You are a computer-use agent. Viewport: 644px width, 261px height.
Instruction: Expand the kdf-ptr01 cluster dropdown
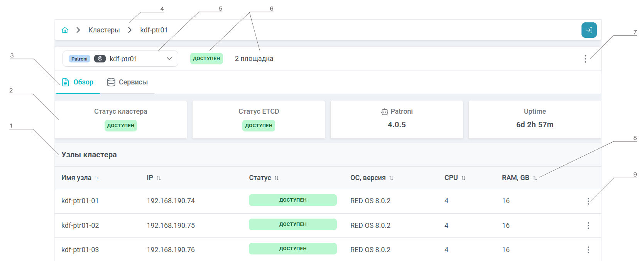tap(169, 59)
